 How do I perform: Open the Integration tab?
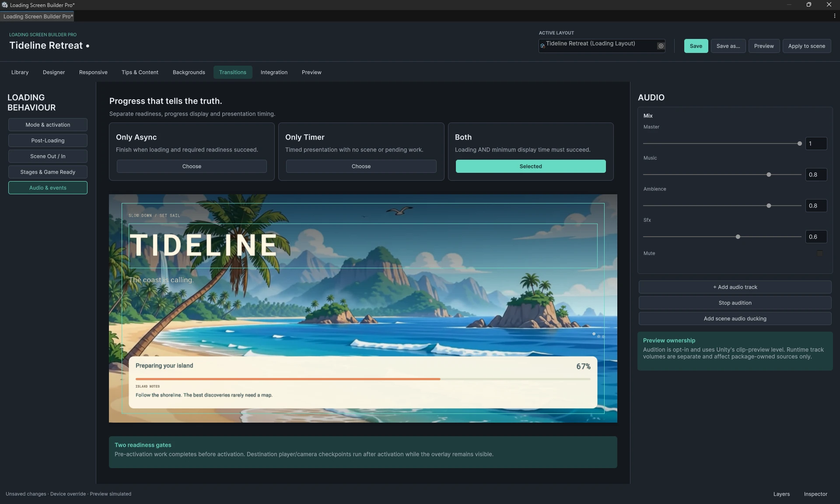click(x=274, y=72)
